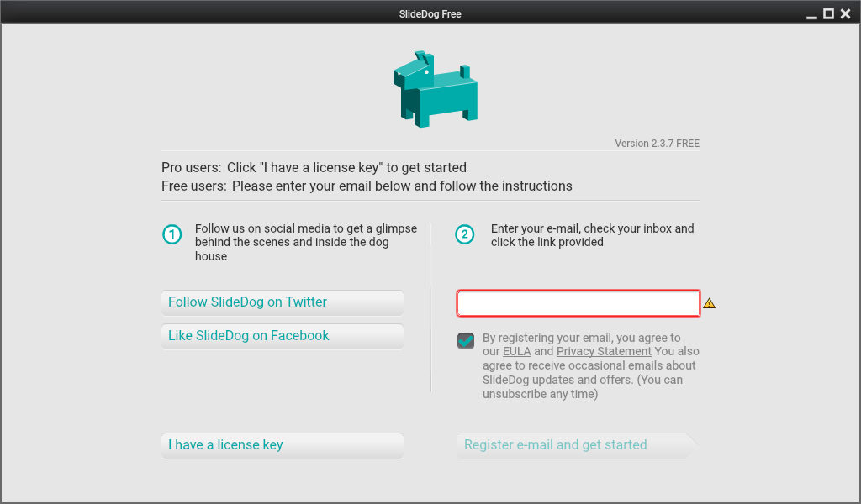Focus the red-outlined email input field
This screenshot has width=861, height=504.
(x=578, y=303)
